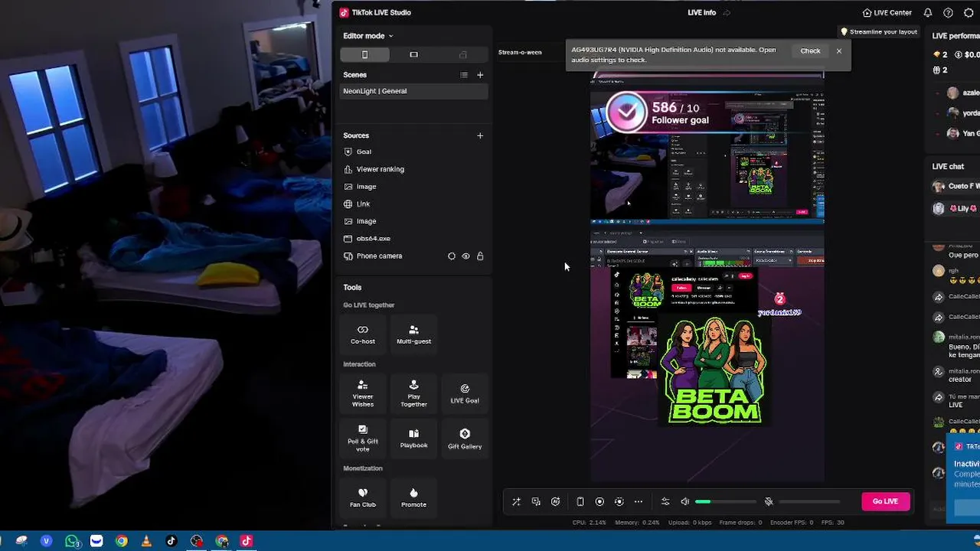
Task: Open VLC media player from the taskbar
Action: pos(146,541)
